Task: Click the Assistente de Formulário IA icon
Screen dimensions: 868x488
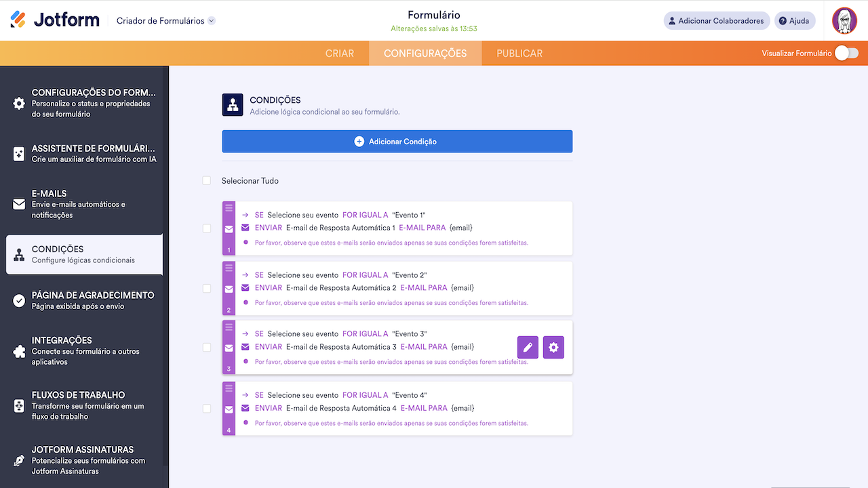Action: 19,154
